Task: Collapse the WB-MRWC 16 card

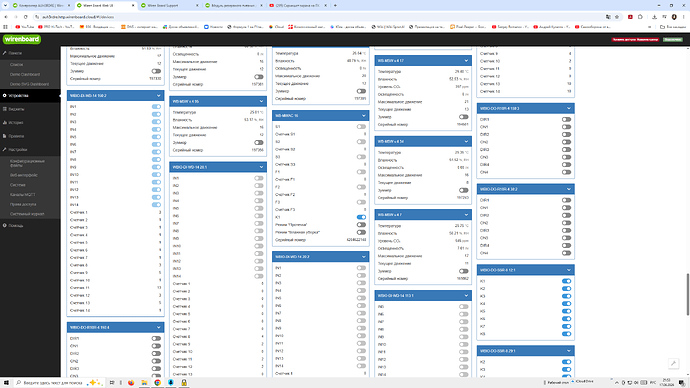Action: 363,116
